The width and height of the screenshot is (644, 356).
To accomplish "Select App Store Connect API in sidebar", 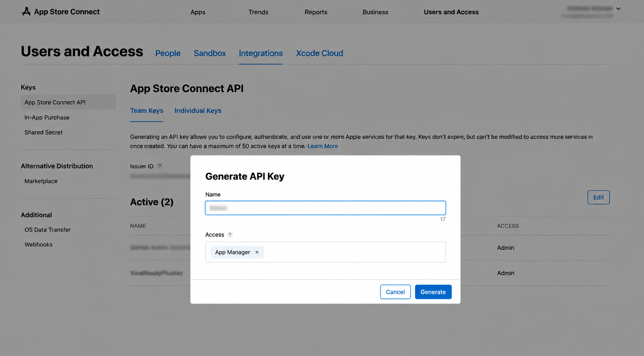I will pos(68,102).
